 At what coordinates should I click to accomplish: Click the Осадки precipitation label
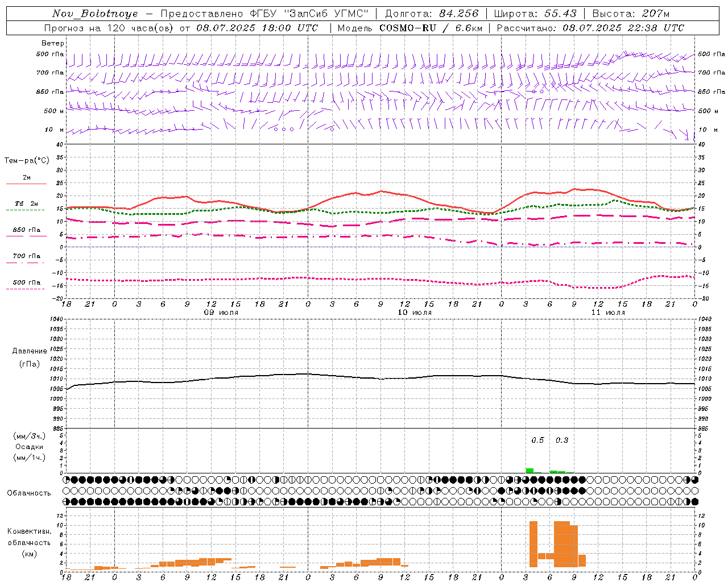point(30,447)
